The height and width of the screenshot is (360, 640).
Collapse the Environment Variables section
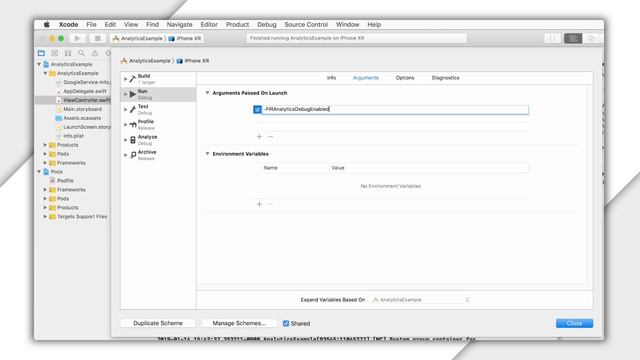click(207, 153)
